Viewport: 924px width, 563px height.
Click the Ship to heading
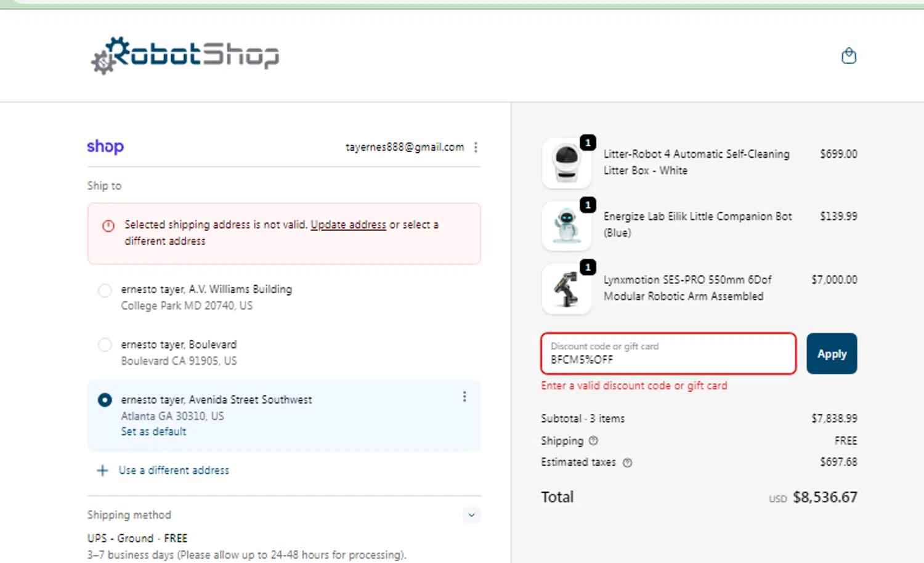[104, 186]
